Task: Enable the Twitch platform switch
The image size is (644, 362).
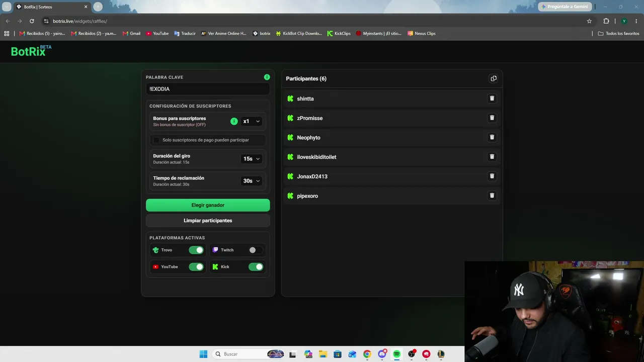Action: [256, 250]
